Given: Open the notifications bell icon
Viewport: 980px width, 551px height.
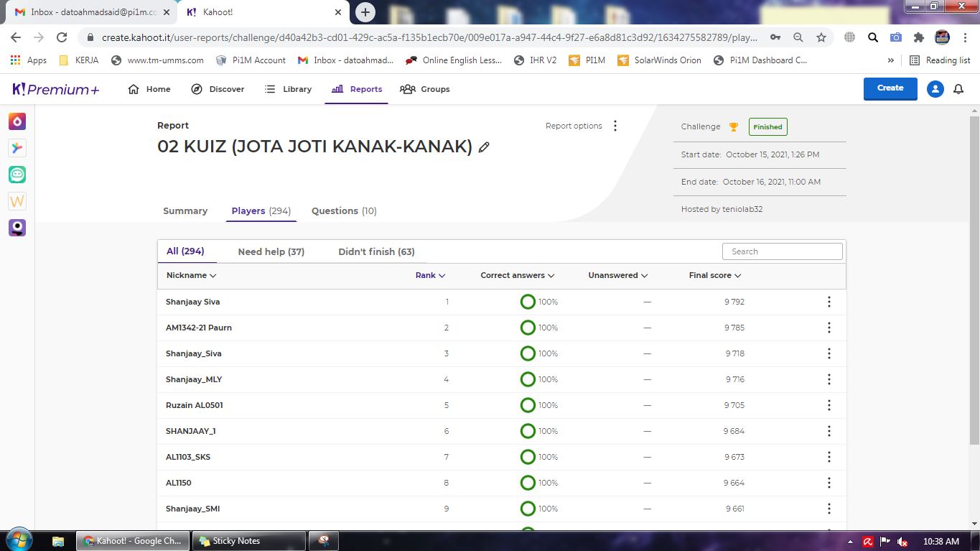Looking at the screenshot, I should coord(958,89).
